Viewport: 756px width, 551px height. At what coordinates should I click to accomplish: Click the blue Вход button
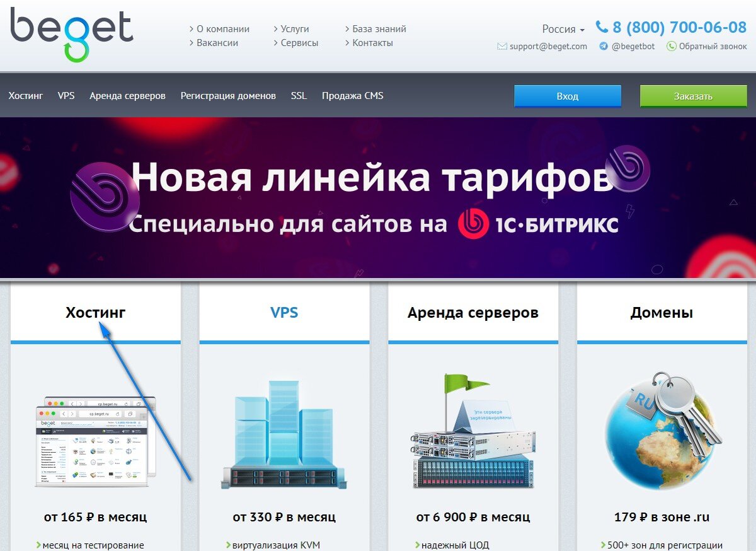(x=568, y=96)
